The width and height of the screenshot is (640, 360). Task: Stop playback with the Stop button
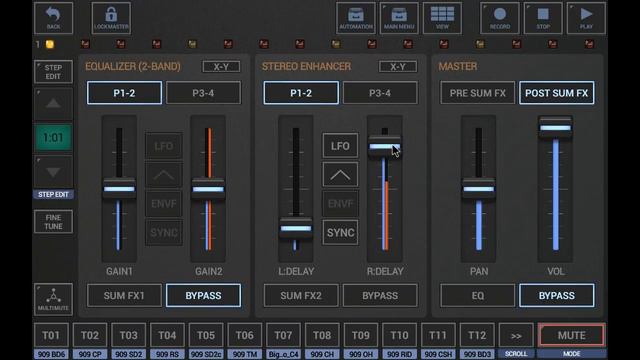[x=543, y=18]
